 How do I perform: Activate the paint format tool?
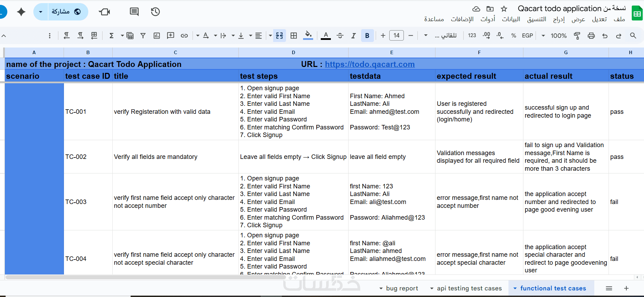(577, 35)
